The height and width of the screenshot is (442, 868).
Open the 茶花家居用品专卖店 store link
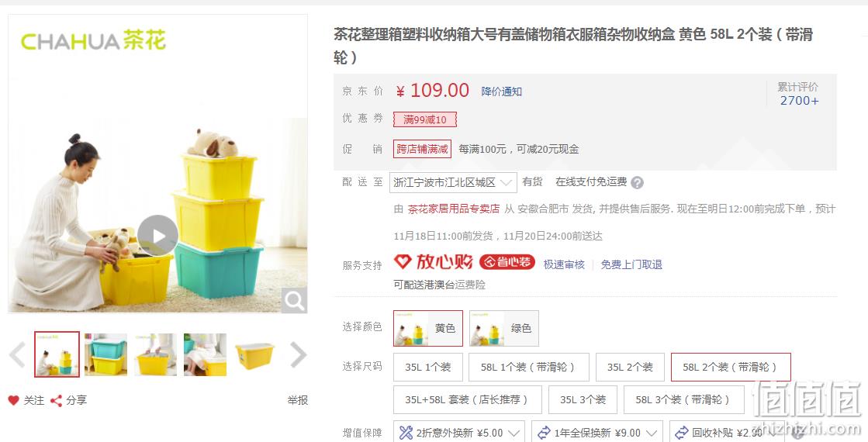pyautogui.click(x=453, y=209)
